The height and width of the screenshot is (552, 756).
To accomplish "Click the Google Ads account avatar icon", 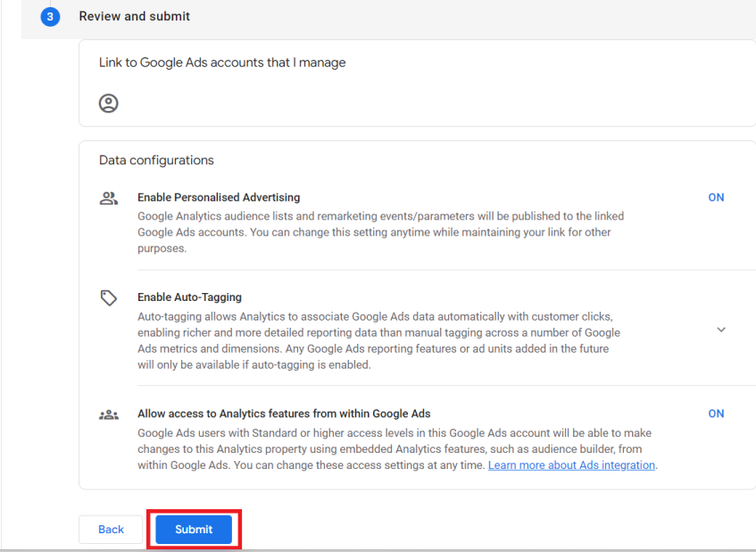I will [x=109, y=104].
